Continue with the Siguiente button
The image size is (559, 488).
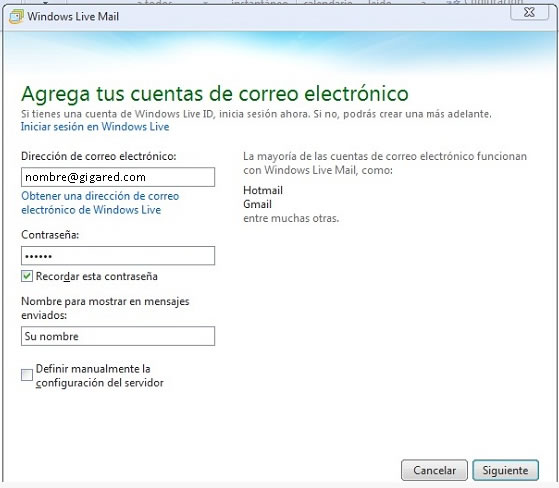(x=506, y=470)
